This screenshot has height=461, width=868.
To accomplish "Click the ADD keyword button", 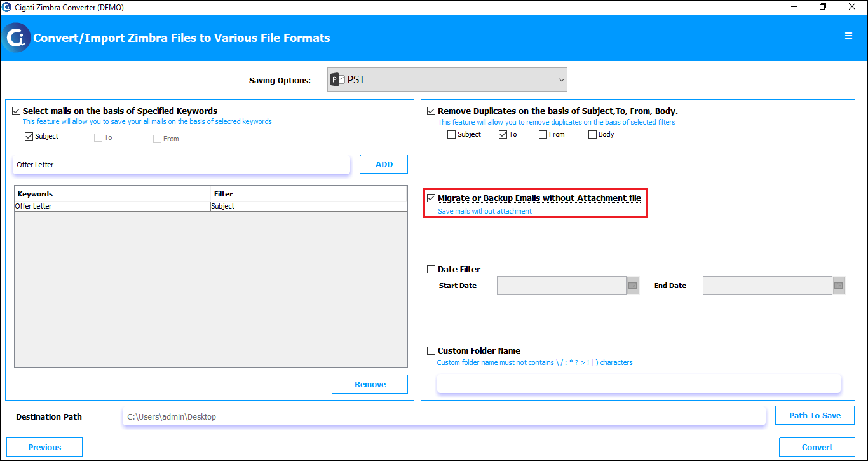I will (384, 164).
